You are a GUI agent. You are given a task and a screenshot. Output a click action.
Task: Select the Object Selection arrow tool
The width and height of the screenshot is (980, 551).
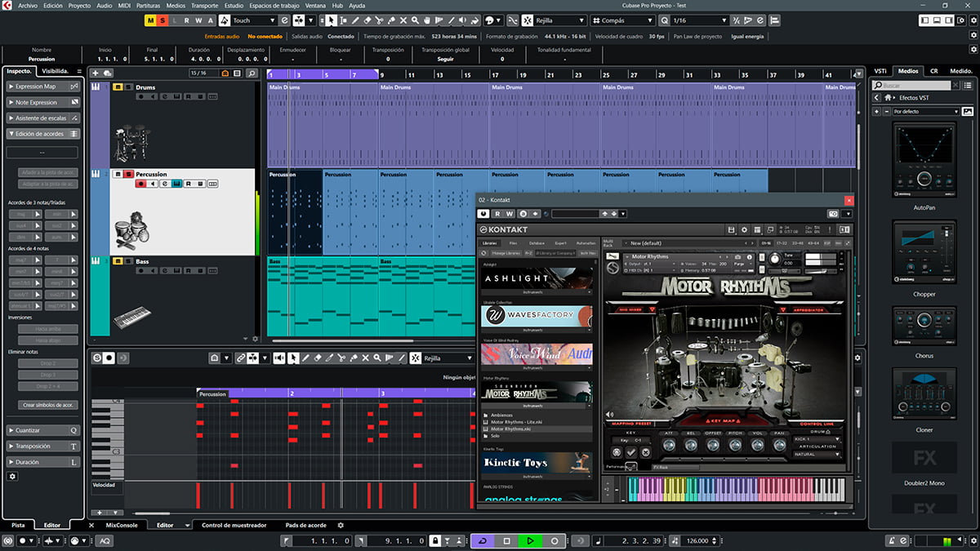point(332,20)
